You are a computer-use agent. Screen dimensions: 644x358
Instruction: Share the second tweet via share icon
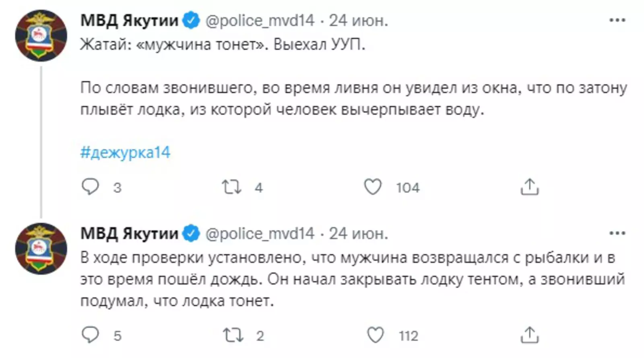pyautogui.click(x=529, y=335)
